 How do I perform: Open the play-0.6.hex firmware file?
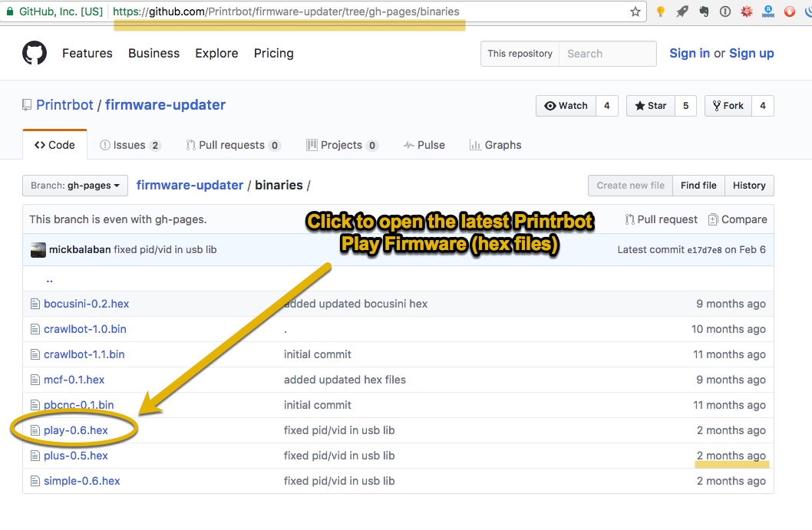pos(74,430)
